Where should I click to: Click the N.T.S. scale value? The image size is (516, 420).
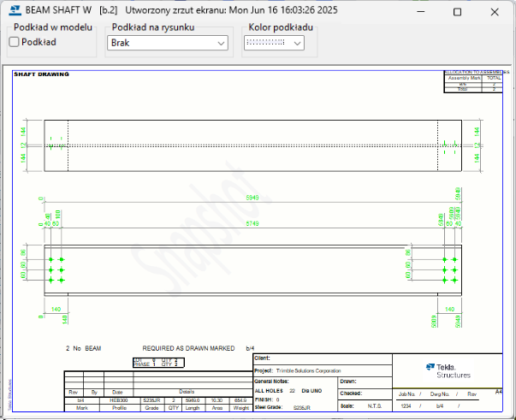click(375, 406)
